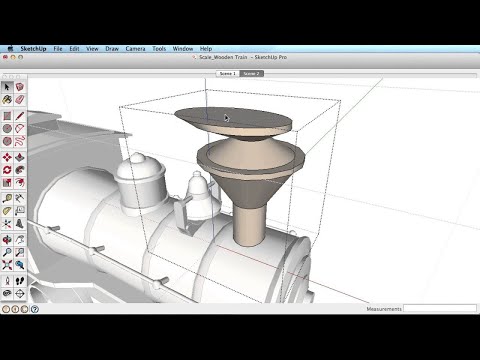
Task: Activate the Section Plane tool
Action: point(20,294)
